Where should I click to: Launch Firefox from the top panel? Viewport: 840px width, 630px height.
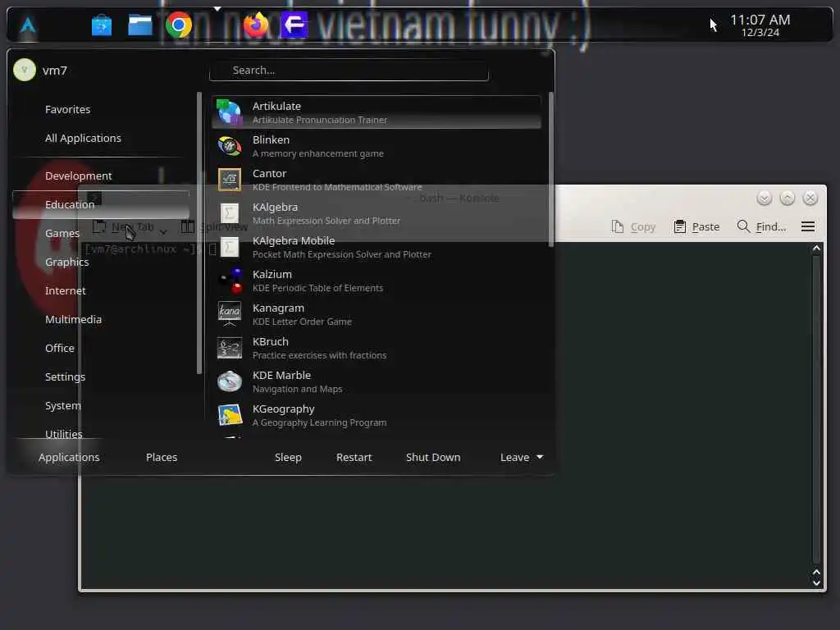click(x=256, y=25)
